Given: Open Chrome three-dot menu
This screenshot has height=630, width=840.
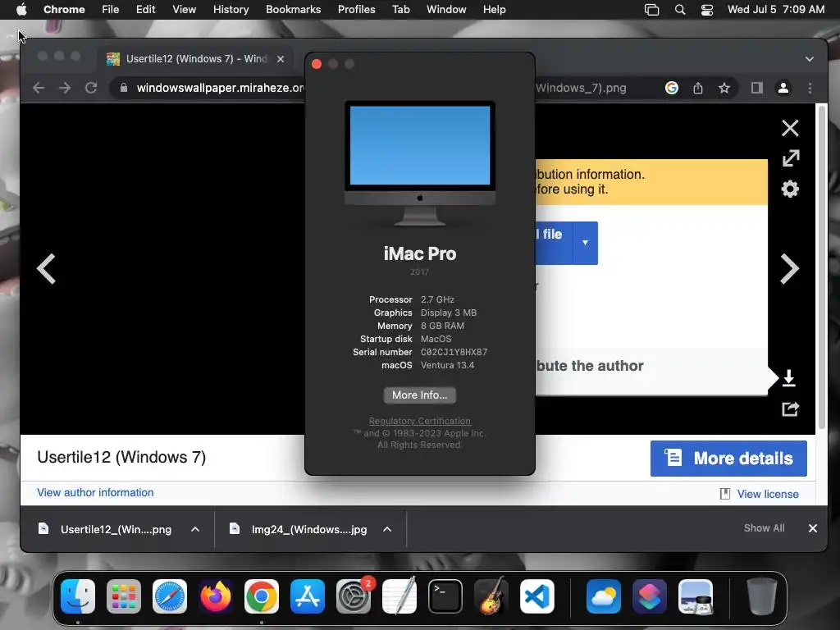Looking at the screenshot, I should click(x=810, y=88).
